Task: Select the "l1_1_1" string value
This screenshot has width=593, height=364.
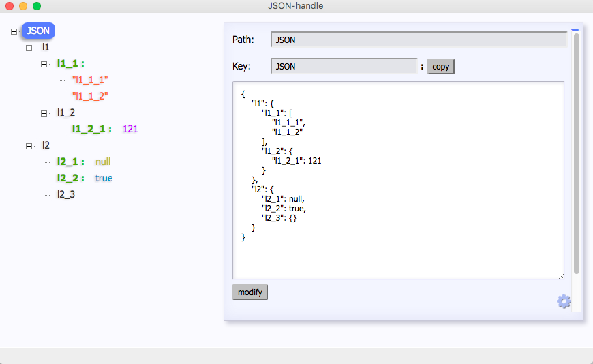Action: pos(90,80)
